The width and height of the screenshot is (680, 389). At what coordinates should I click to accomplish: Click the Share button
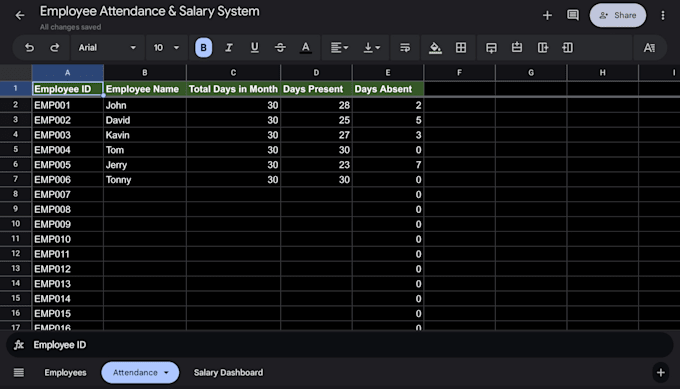[x=618, y=16]
